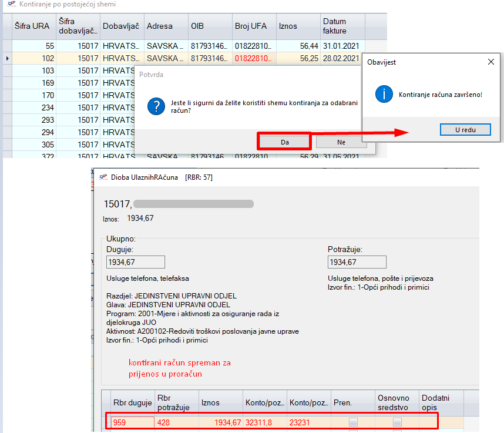Screen dimensions: 504x433
Task: Confirm the notification with U redu
Action: pyautogui.click(x=465, y=129)
